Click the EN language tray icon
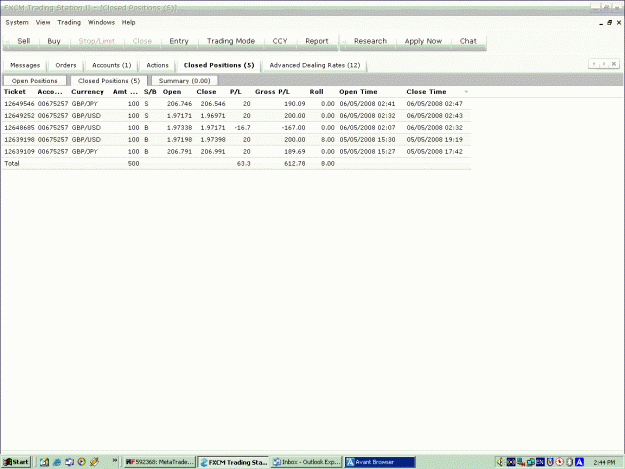Viewport: 625px width, 469px height. tap(540, 462)
